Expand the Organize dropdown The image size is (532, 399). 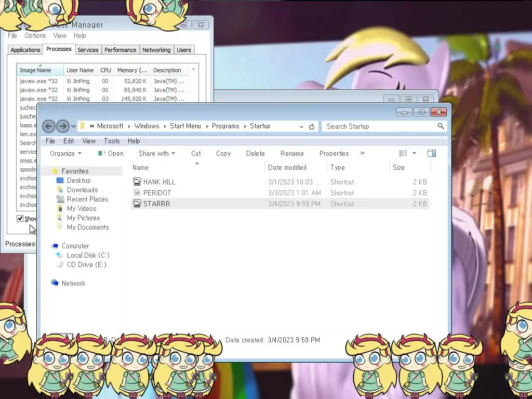[66, 153]
